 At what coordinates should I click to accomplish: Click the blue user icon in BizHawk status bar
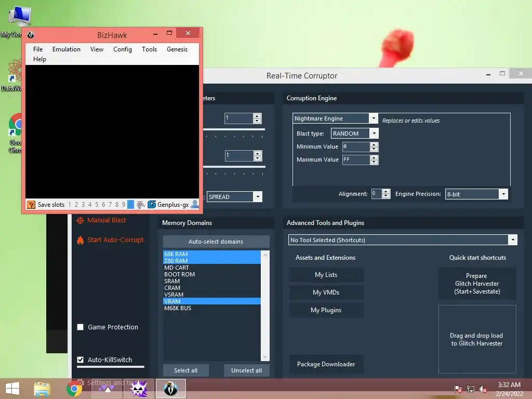195,204
